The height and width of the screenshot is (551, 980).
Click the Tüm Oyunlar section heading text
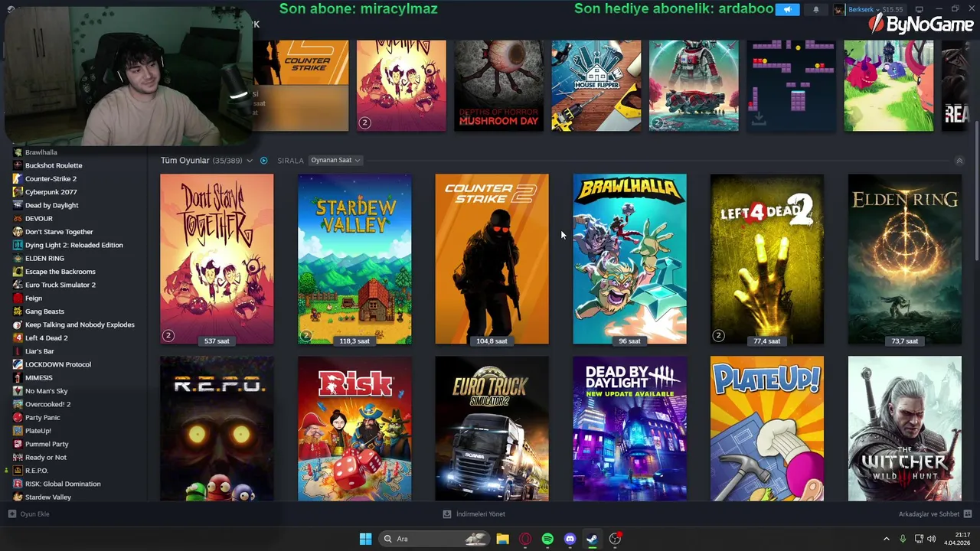pyautogui.click(x=185, y=161)
